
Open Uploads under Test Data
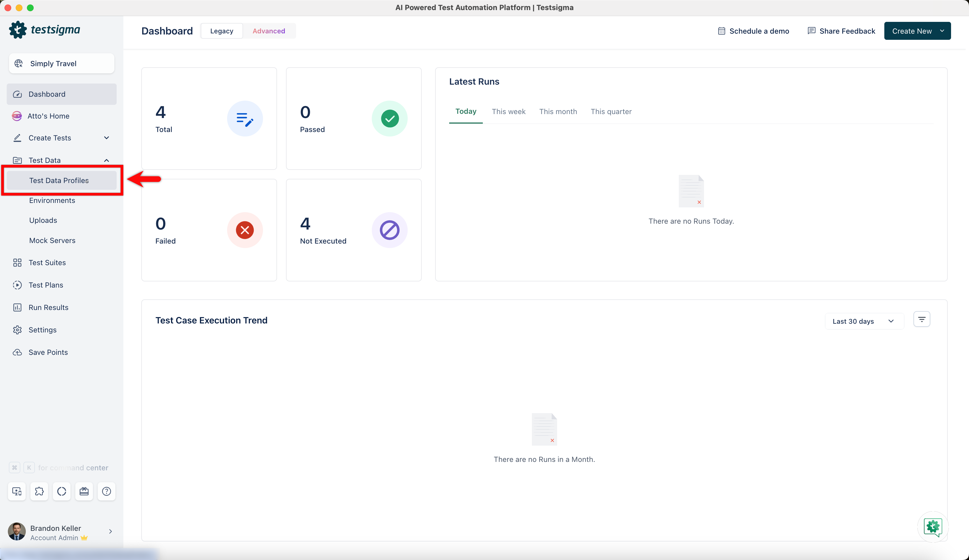coord(43,221)
